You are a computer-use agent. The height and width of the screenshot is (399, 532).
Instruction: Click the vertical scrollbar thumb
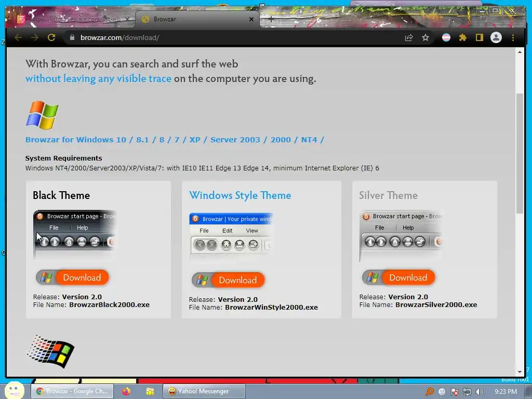coord(520,153)
